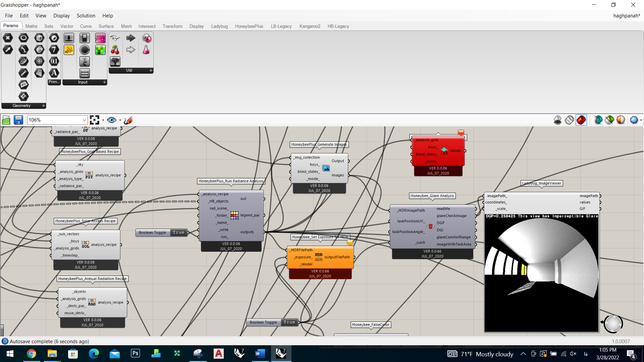
Task: Expand the Geometry panel
Action: click(x=43, y=106)
